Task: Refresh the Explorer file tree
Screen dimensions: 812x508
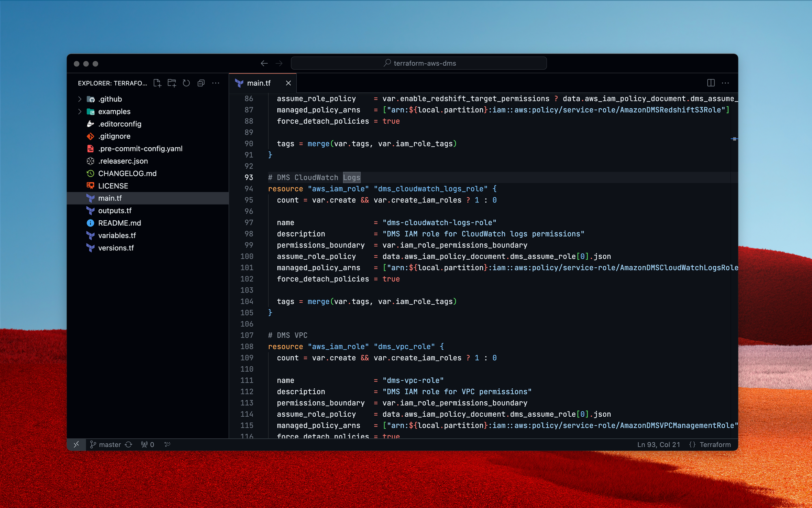Action: click(x=186, y=83)
